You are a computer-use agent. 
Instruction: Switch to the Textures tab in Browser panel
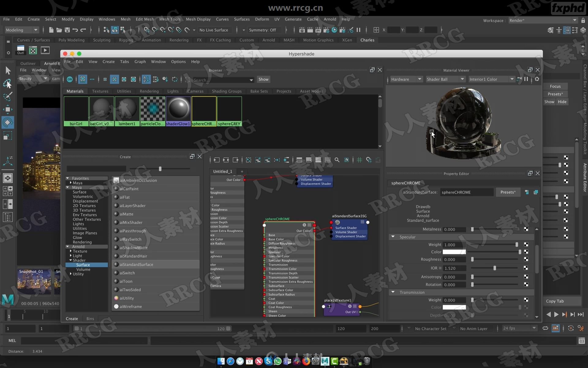point(100,91)
